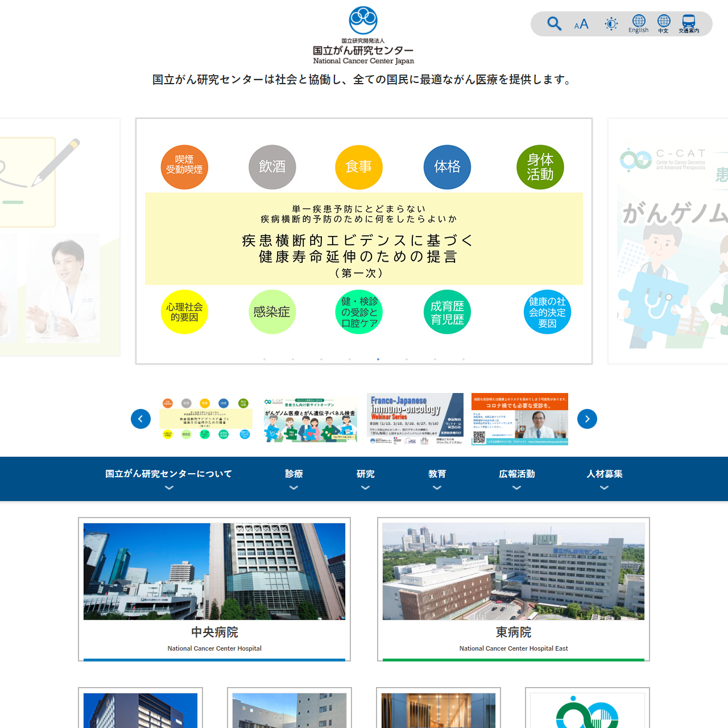Open the 教育 navigation menu
The image size is (728, 728).
coord(437,479)
